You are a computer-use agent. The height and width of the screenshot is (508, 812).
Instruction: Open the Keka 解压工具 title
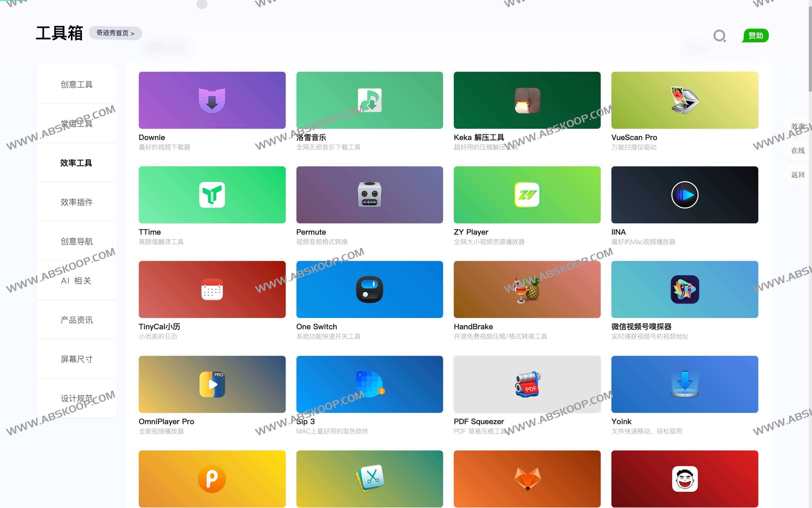479,137
